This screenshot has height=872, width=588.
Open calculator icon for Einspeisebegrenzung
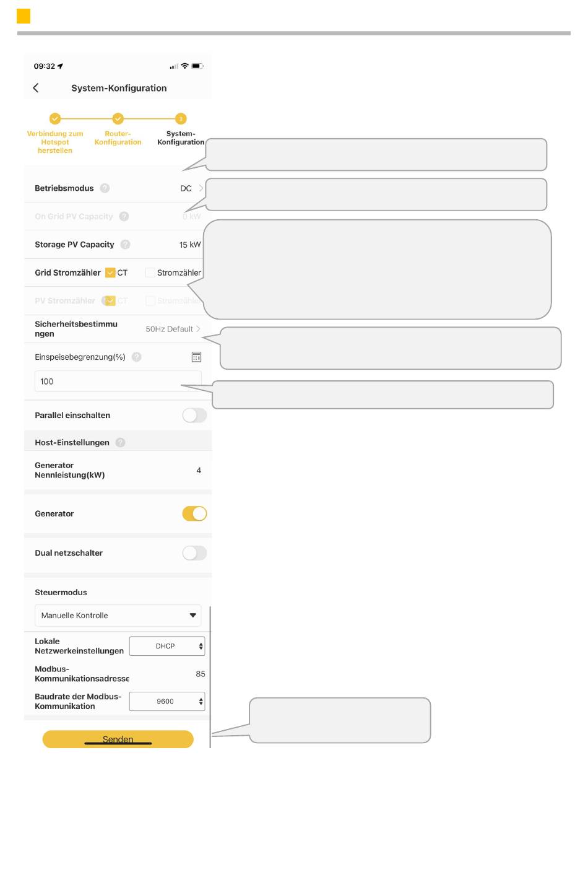196,357
